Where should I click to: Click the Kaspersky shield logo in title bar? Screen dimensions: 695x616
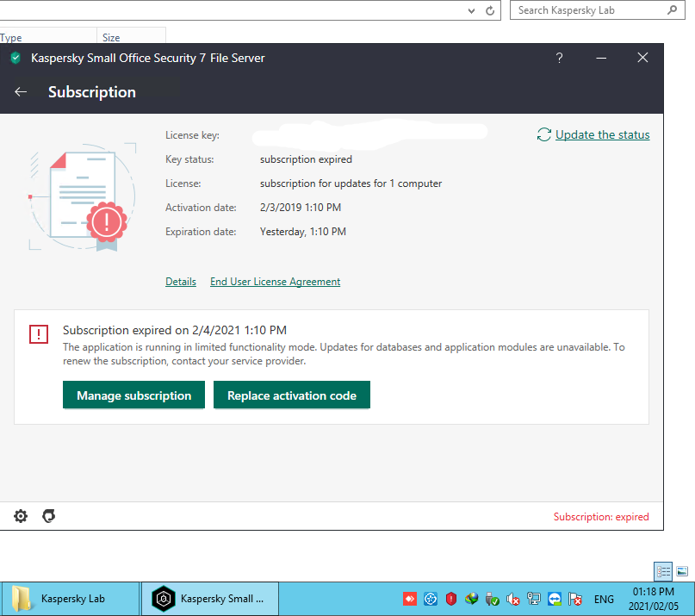(16, 58)
